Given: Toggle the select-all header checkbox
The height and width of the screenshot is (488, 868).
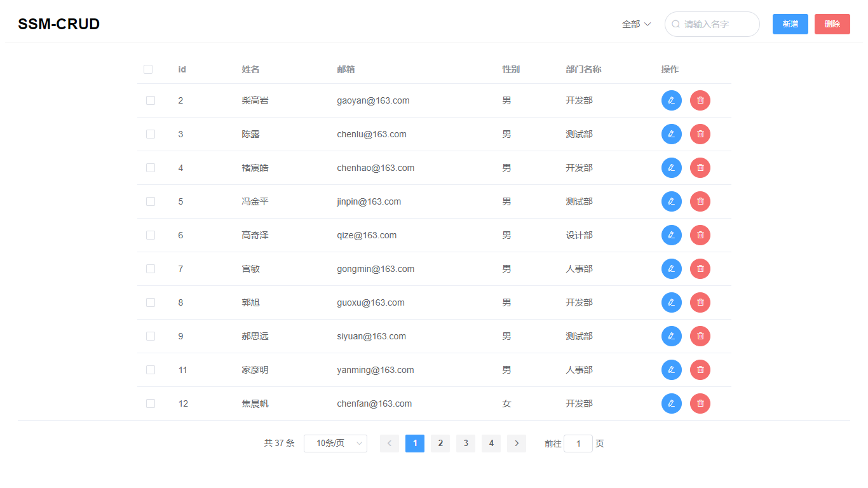Looking at the screenshot, I should (148, 69).
